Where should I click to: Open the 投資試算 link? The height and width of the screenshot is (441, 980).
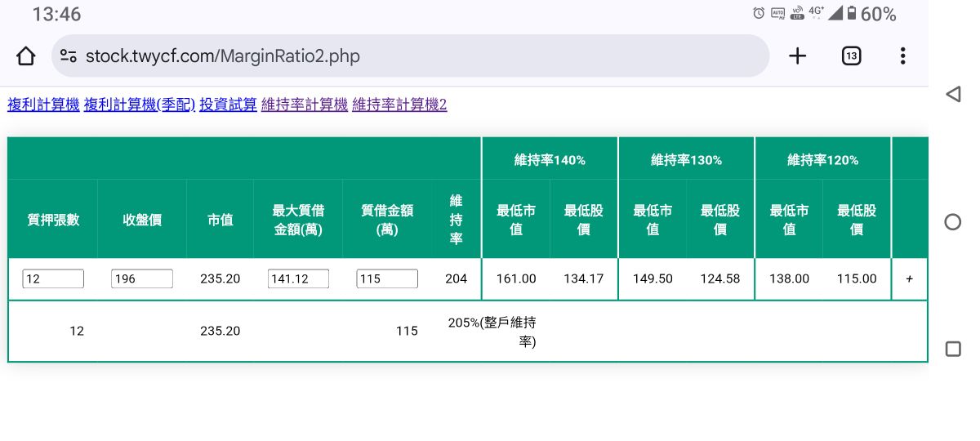(x=229, y=105)
